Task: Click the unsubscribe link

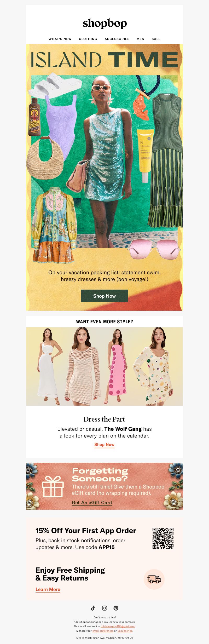Action: tap(125, 631)
